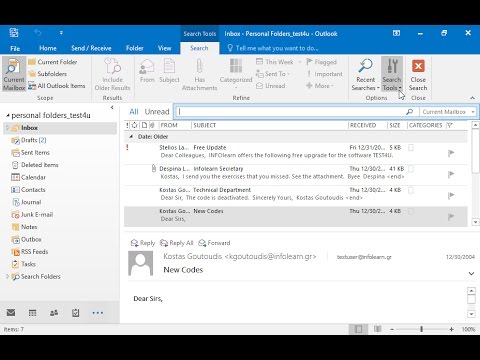Filter by Important items

324,74
